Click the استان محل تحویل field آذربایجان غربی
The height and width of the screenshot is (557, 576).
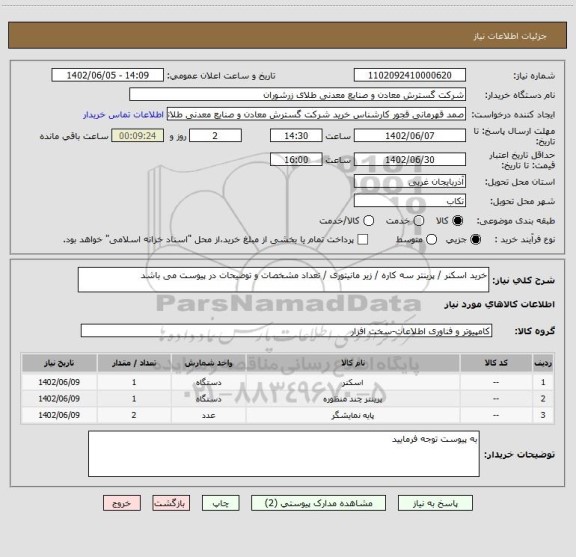(x=410, y=182)
